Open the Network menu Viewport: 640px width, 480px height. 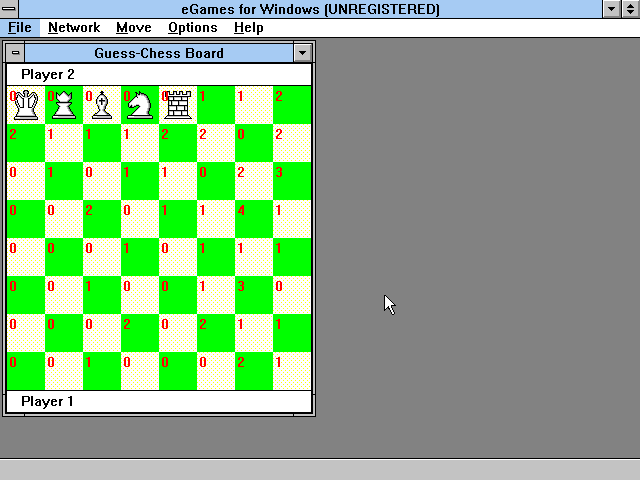[x=74, y=28]
